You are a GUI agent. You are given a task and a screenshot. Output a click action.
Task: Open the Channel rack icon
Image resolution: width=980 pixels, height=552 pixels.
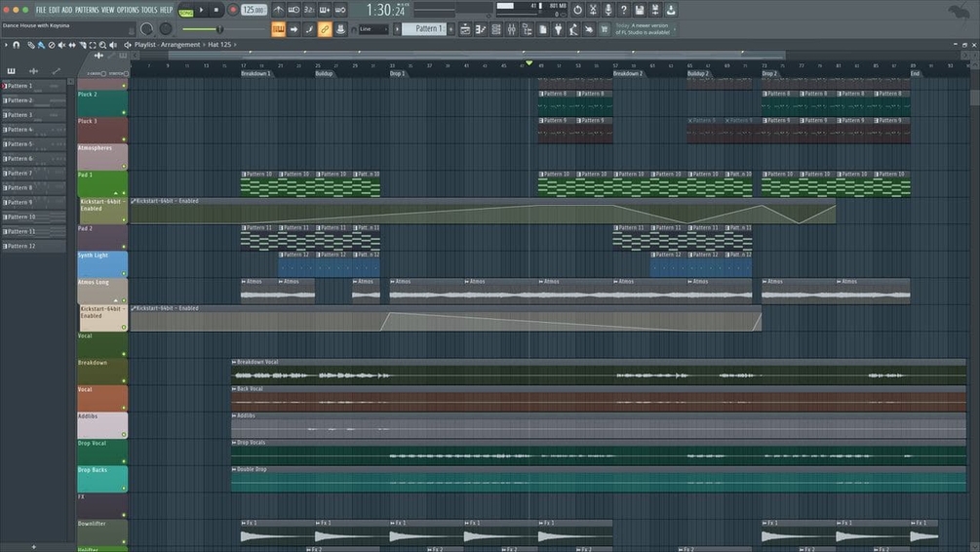pos(496,29)
